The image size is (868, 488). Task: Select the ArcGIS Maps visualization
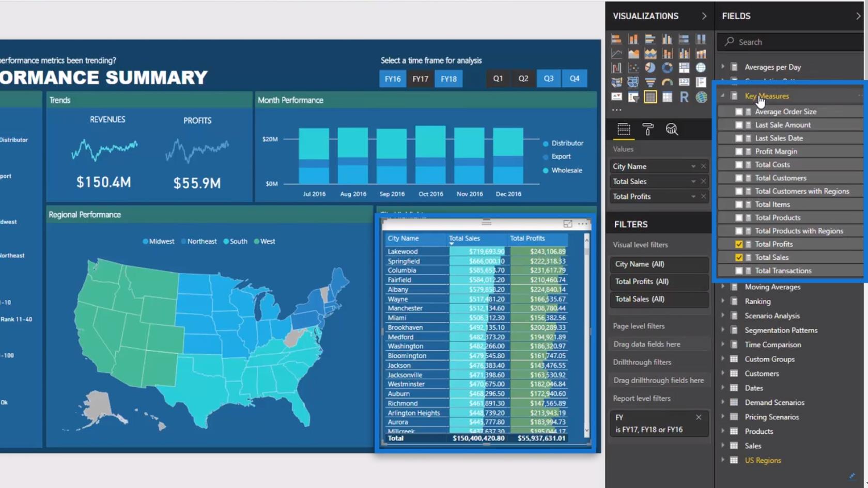[701, 97]
